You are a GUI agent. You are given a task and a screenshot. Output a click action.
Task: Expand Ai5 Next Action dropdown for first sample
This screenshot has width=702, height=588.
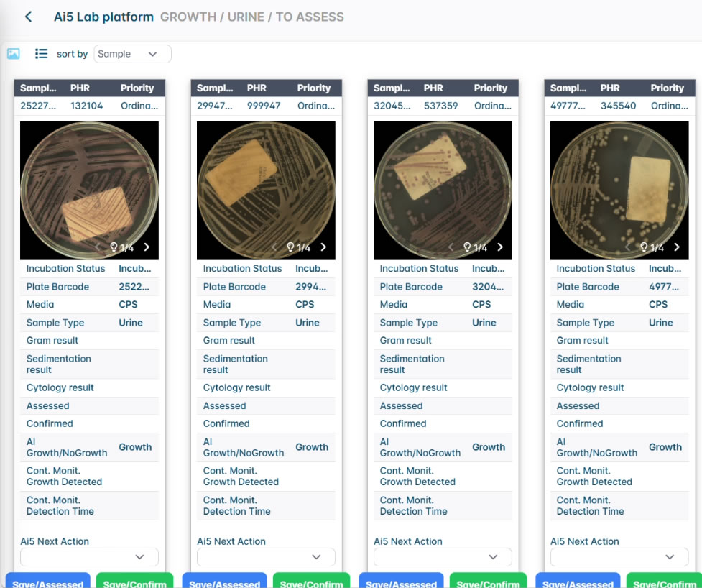[x=89, y=557]
